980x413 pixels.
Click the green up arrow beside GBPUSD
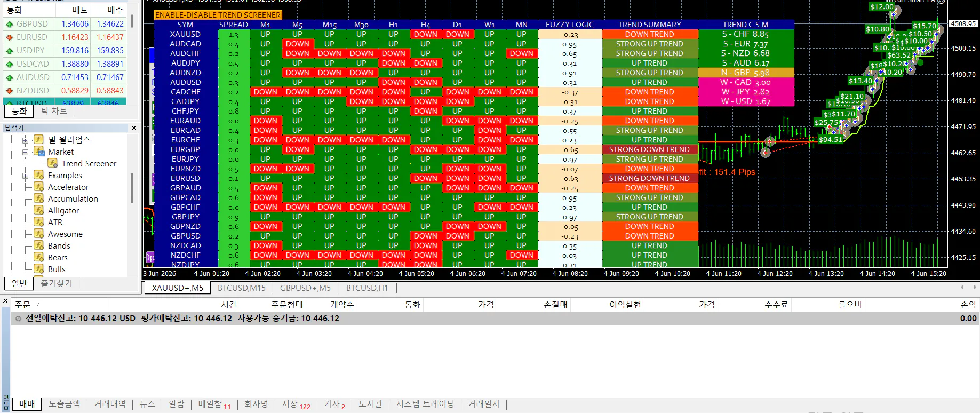9,24
